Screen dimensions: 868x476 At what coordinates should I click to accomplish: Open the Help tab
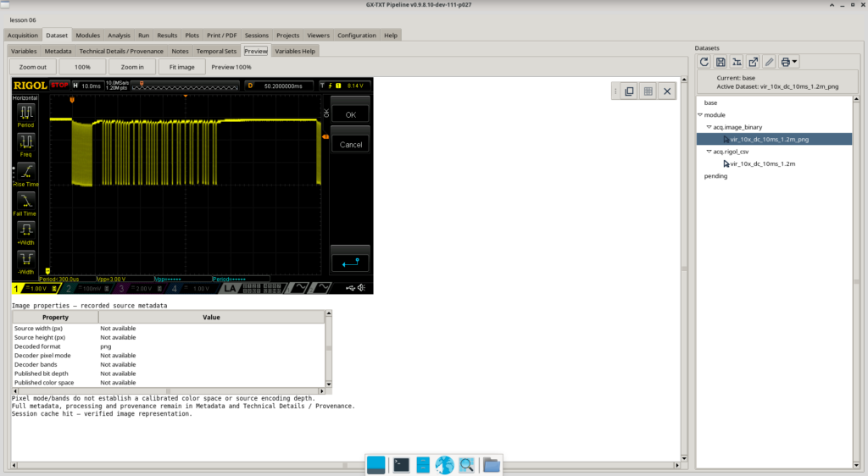(391, 36)
